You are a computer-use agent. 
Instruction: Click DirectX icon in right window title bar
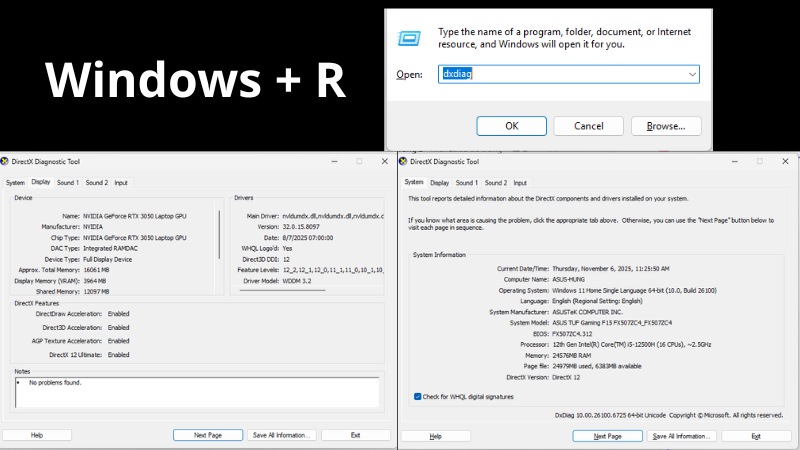pos(403,161)
